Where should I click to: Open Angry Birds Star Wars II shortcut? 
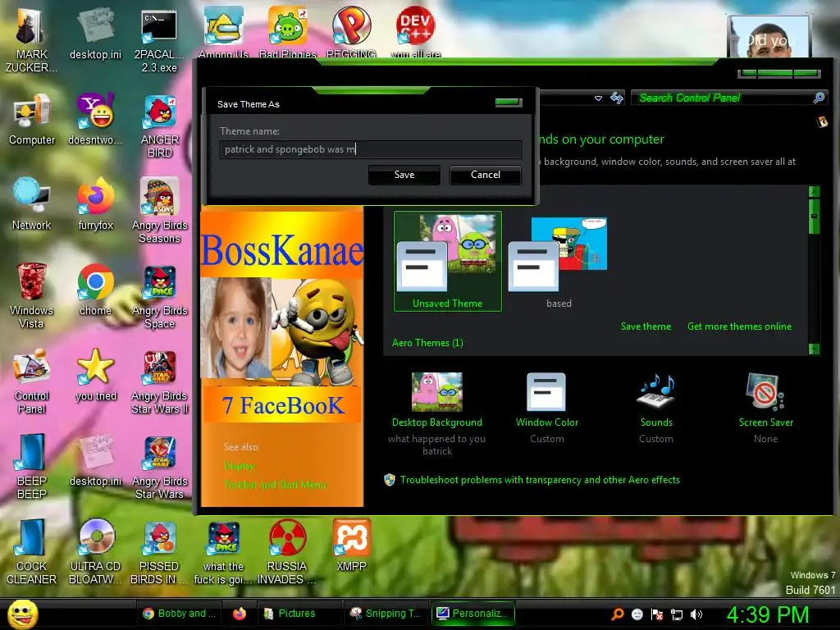[159, 381]
